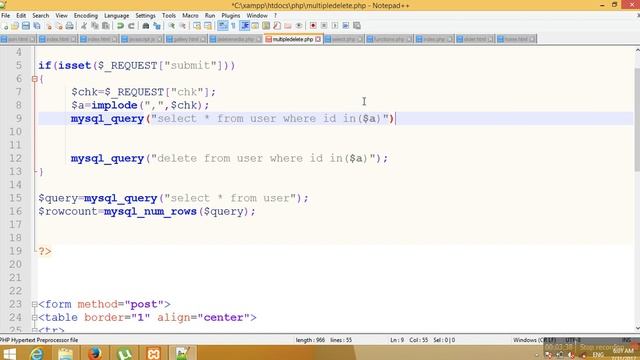Screen dimensions: 640x360
Task: Open XAMPP from the taskbar
Action: (x=153, y=353)
